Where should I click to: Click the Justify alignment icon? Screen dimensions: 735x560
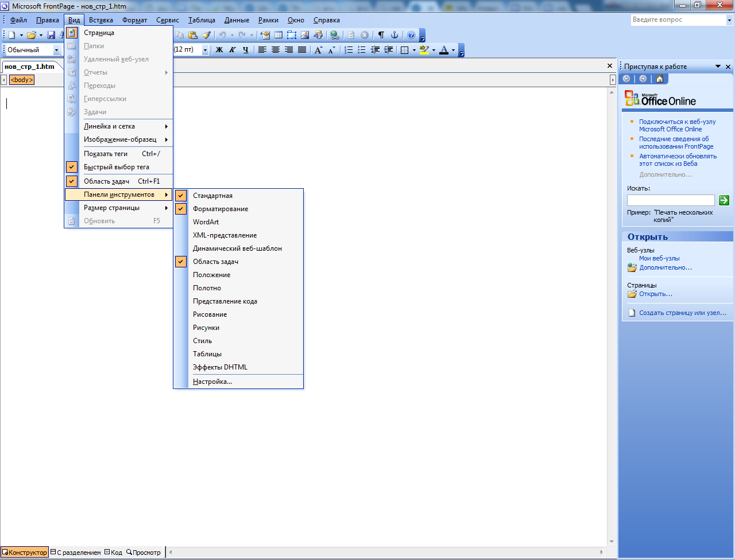point(302,50)
